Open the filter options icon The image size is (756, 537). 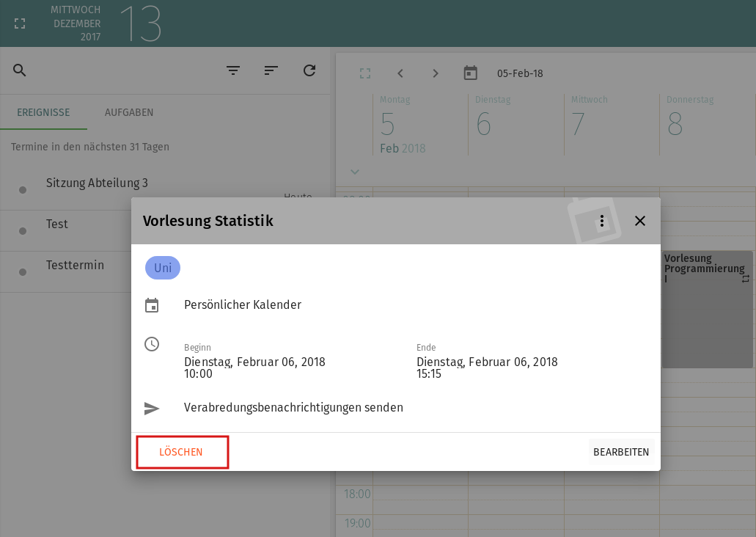(233, 70)
